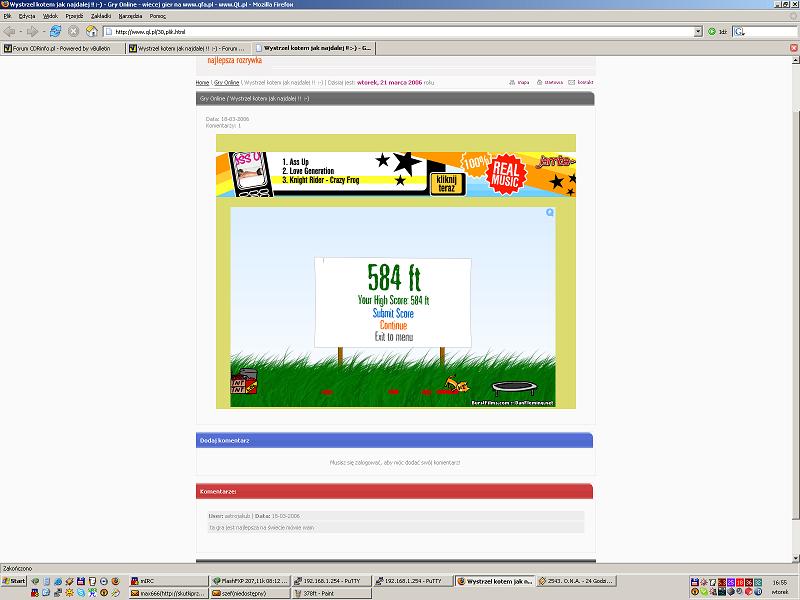Click the Skype quick launch icon
800x600 pixels.
point(81,593)
